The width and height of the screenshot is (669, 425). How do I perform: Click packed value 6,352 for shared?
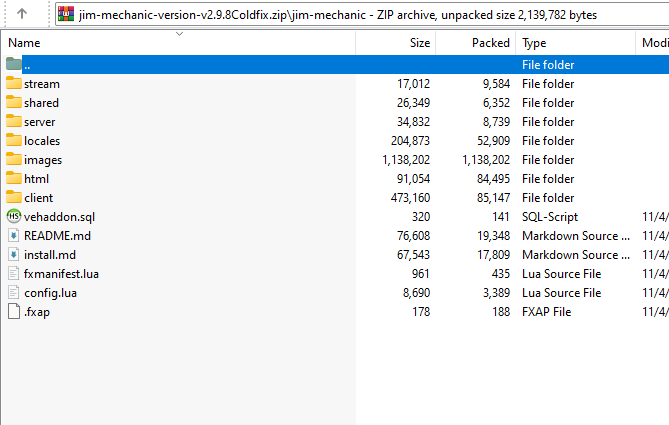click(496, 103)
